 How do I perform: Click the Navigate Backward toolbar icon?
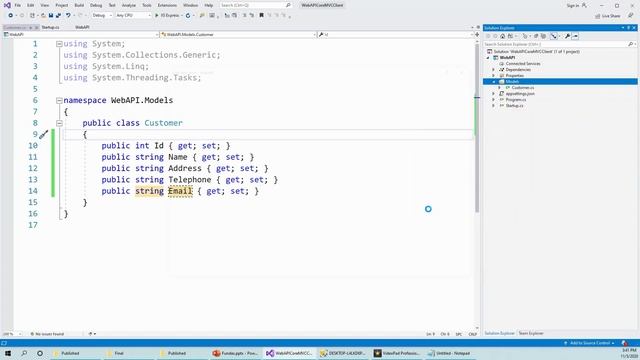pyautogui.click(x=11, y=16)
